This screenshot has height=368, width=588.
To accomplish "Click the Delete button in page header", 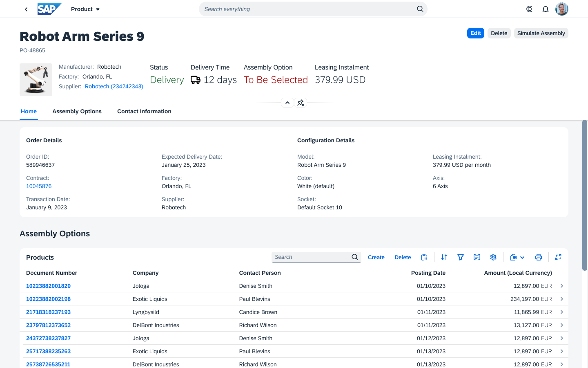I will (499, 33).
